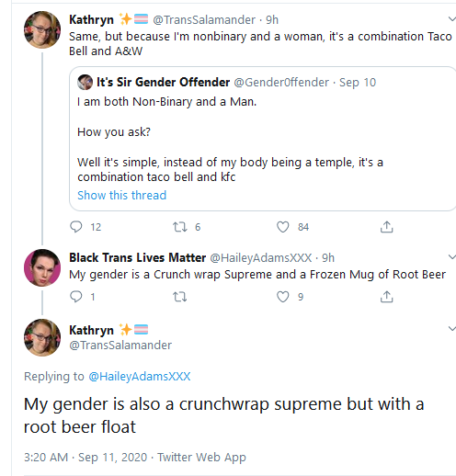The width and height of the screenshot is (456, 476).
Task: Like the tweet with 84 likes
Action: pos(283,227)
